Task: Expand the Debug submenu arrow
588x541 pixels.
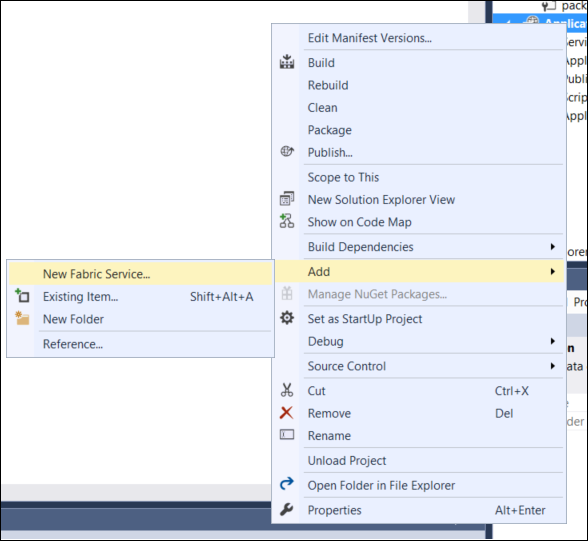Action: 553,341
